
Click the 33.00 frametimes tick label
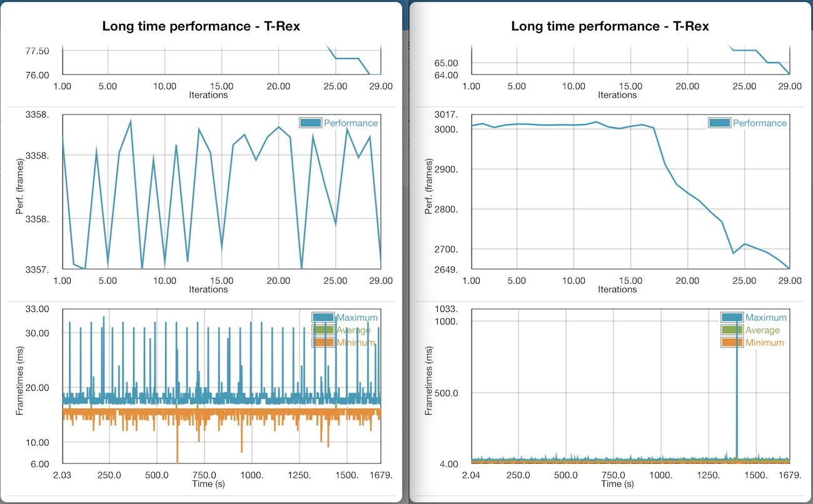point(38,309)
